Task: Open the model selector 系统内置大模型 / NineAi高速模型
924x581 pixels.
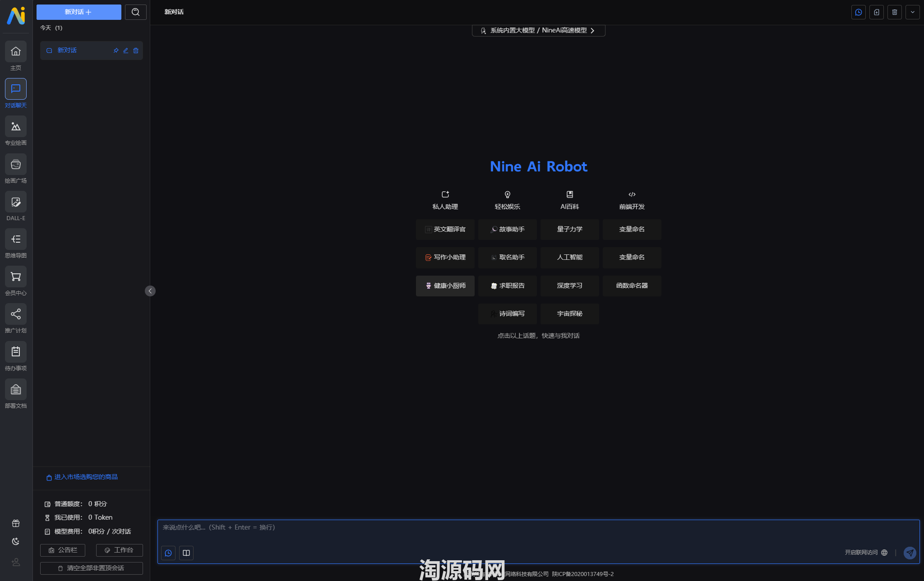Action: [x=538, y=30]
